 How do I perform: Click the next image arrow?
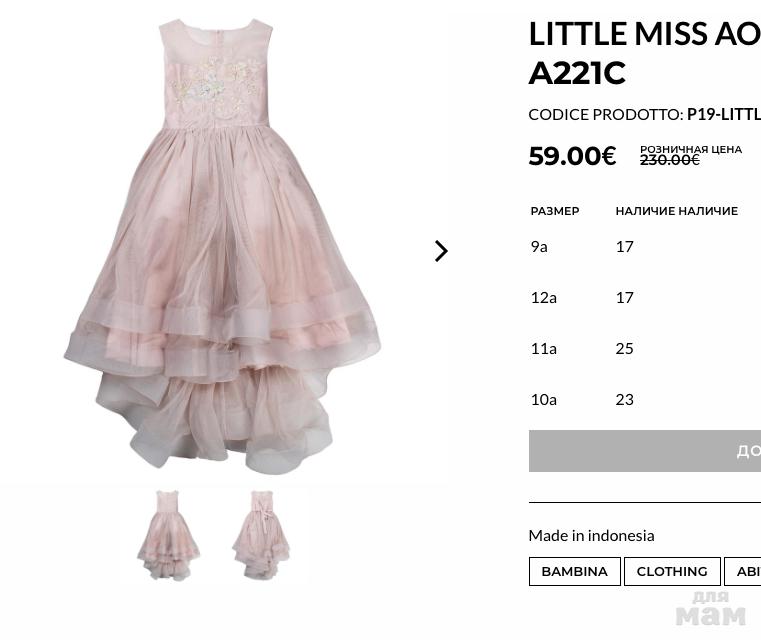pos(441,251)
